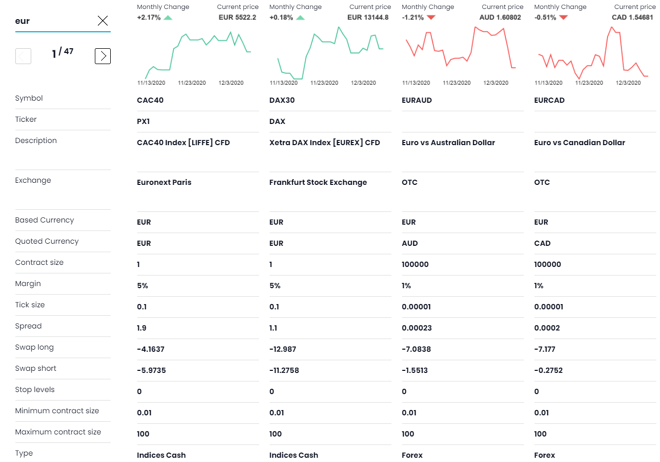Open the EURCAD price chart
Image resolution: width=660 pixels, height=462 pixels.
(594, 55)
